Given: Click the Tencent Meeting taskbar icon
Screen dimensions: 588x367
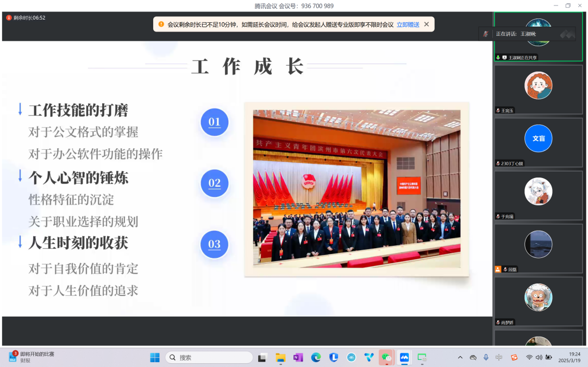Looking at the screenshot, I should 404,357.
